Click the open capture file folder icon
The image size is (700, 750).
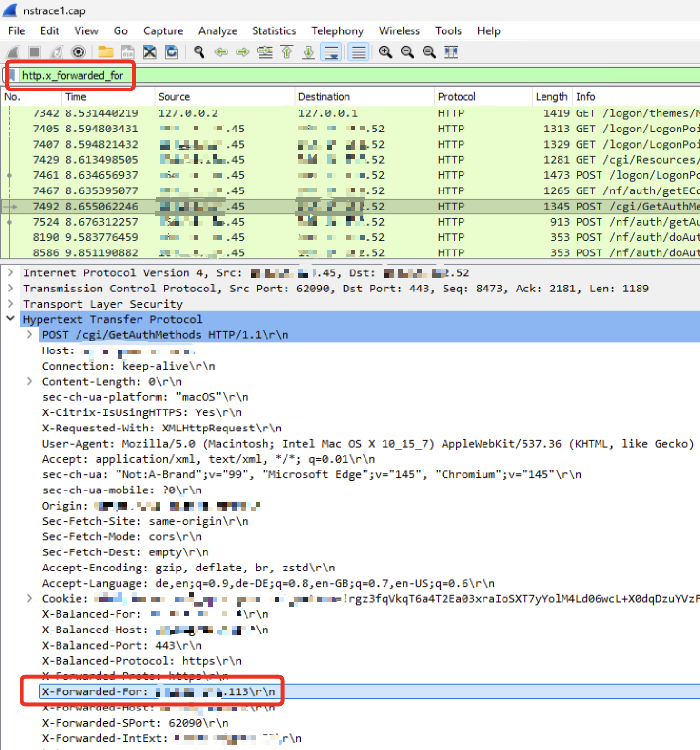106,52
